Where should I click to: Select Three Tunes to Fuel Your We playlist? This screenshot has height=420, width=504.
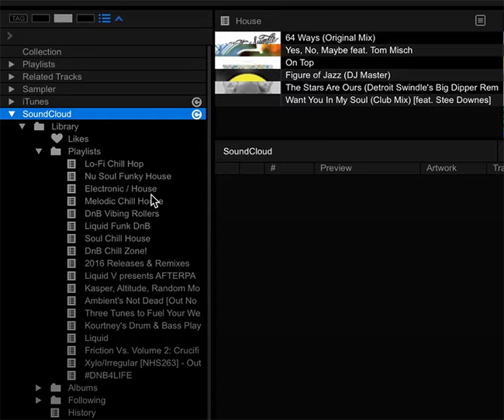pos(143,313)
